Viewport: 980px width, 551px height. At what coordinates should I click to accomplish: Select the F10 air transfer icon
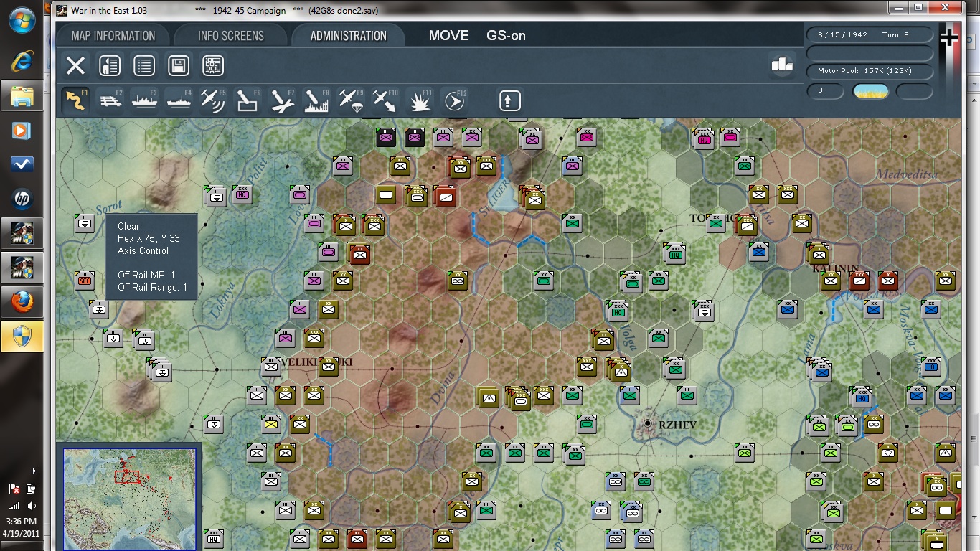click(385, 100)
